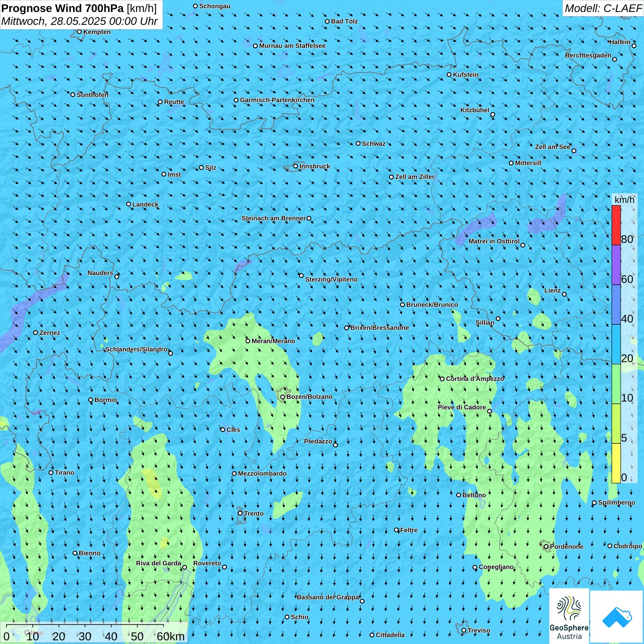The image size is (644, 644).
Task: Select the Innsbruck city marker dot
Action: tap(296, 166)
